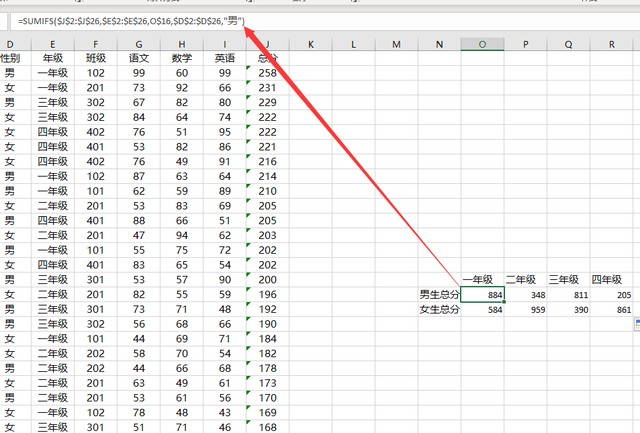The height and width of the screenshot is (433, 640).
Task: Click the 女生总分 label cell
Action: click(x=439, y=309)
